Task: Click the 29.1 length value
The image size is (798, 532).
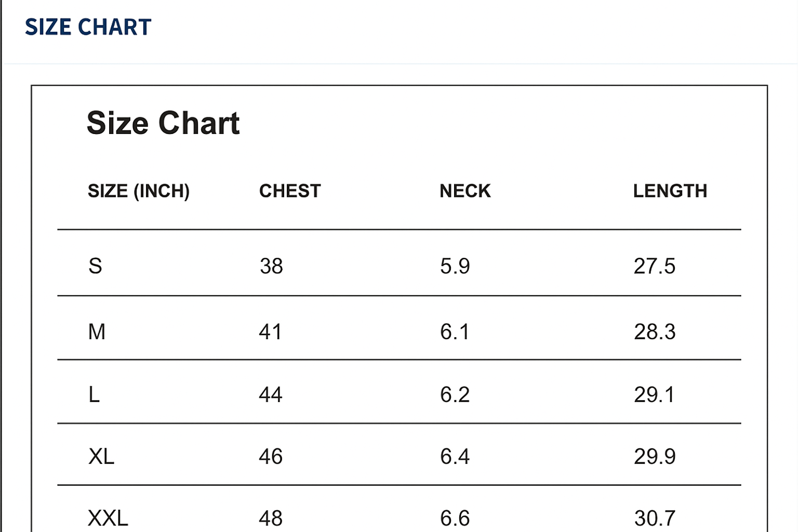Action: coord(654,395)
